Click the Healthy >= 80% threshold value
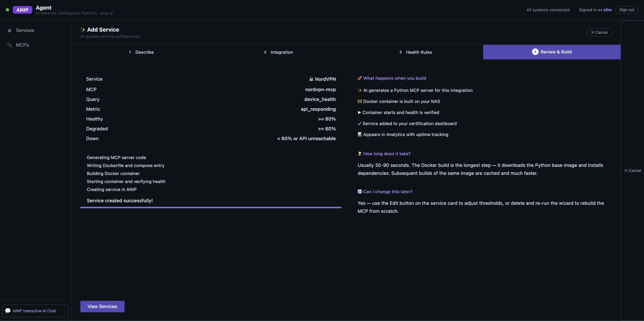 (327, 119)
